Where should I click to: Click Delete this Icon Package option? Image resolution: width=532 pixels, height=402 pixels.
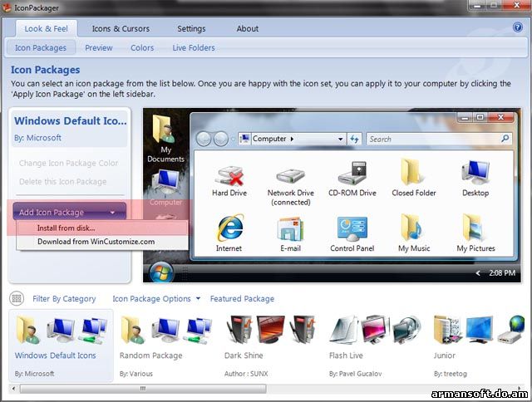click(63, 182)
